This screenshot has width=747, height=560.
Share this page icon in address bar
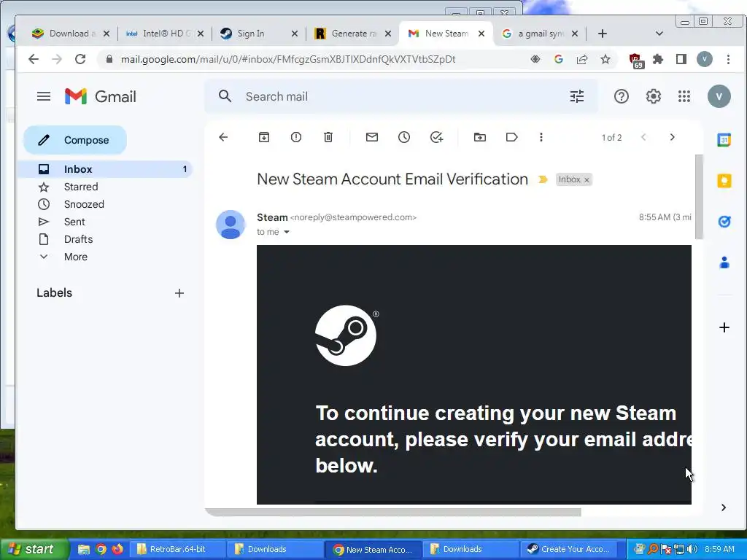582,60
